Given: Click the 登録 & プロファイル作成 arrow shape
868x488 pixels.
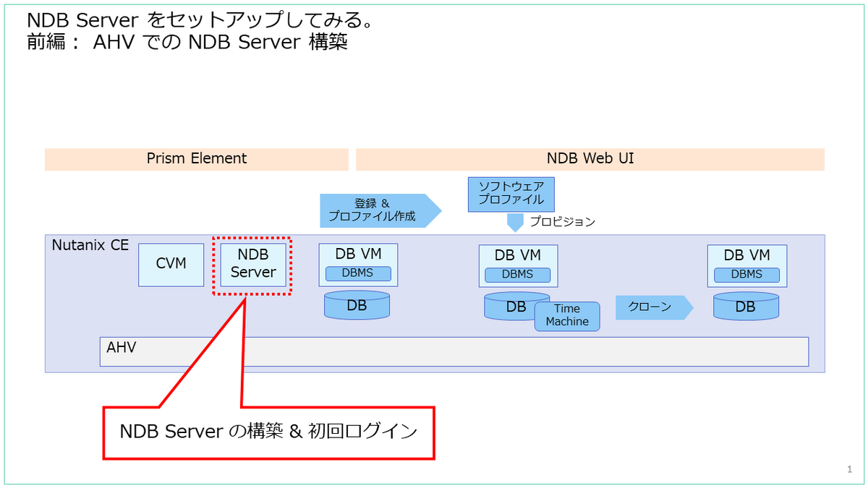Looking at the screenshot, I should coord(380,210).
